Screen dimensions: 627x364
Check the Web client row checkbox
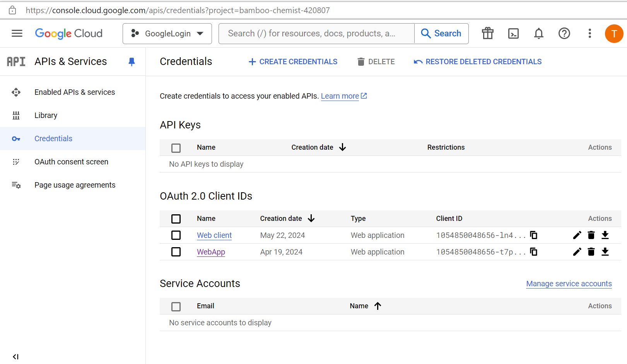click(176, 235)
